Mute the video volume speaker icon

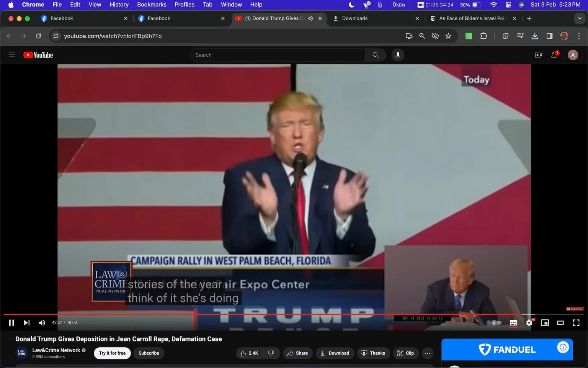click(x=42, y=323)
